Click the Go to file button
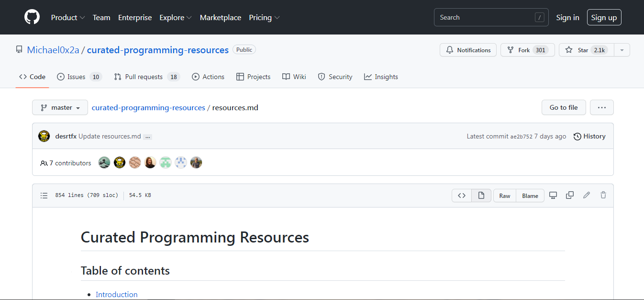This screenshot has width=644, height=300. coord(564,107)
